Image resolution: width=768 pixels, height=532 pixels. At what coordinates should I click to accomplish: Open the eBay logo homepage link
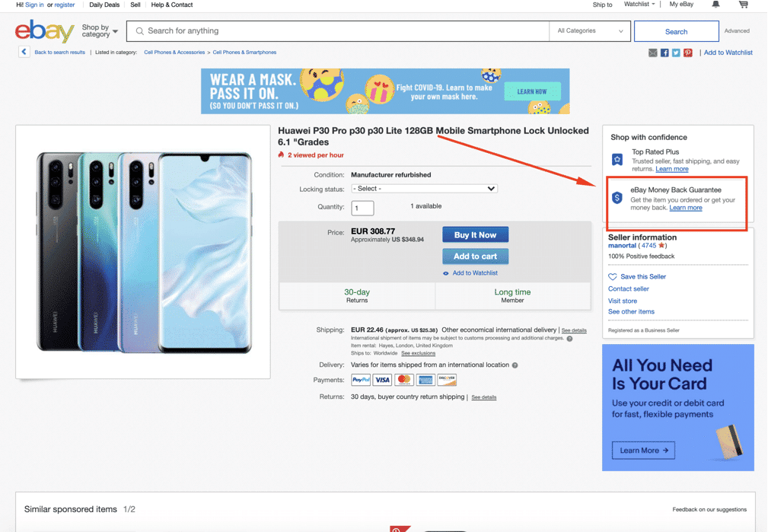[45, 31]
